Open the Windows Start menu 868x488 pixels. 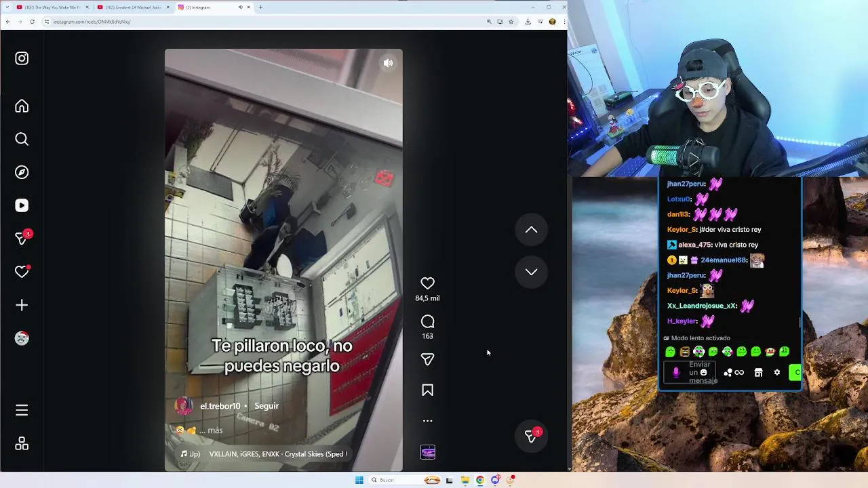coord(359,480)
